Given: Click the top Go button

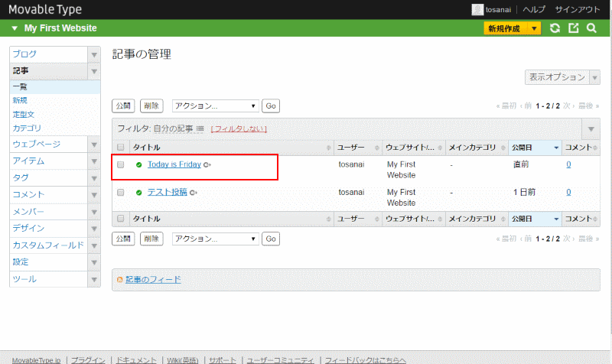Looking at the screenshot, I should (271, 106).
